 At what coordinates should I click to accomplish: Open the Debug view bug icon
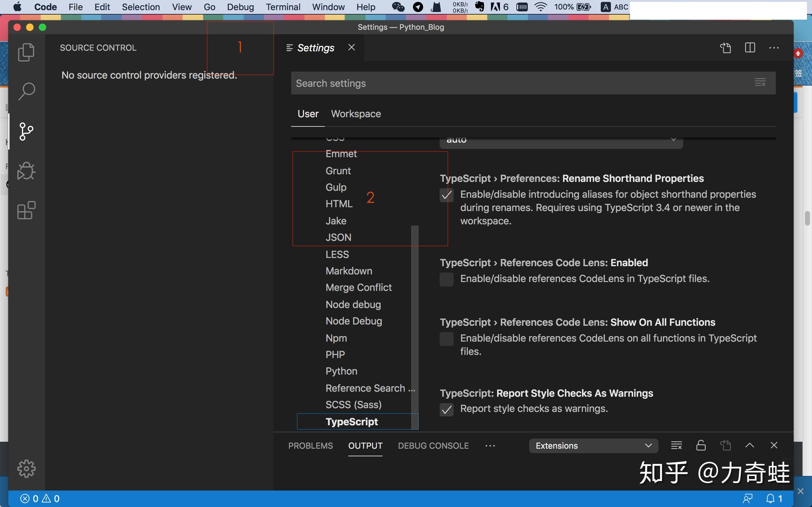[26, 171]
